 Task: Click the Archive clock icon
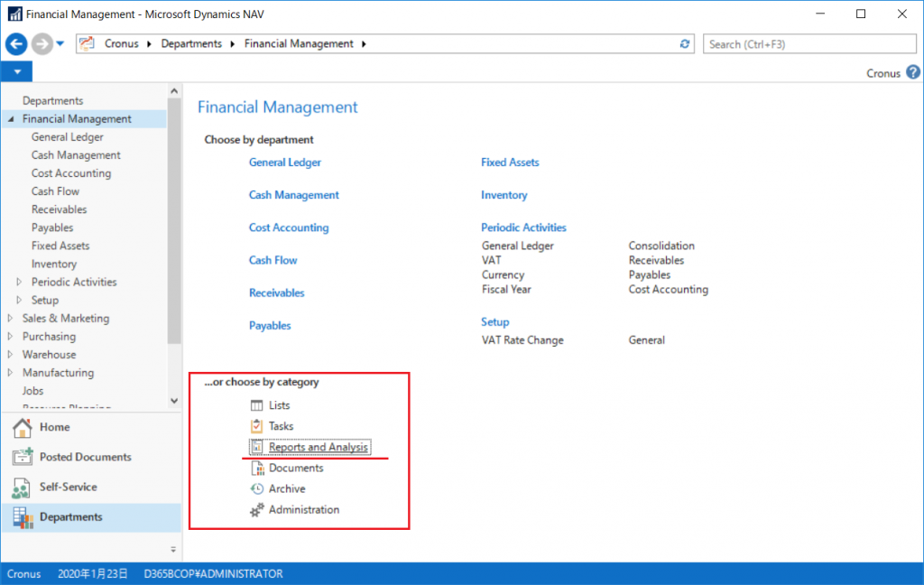(257, 489)
